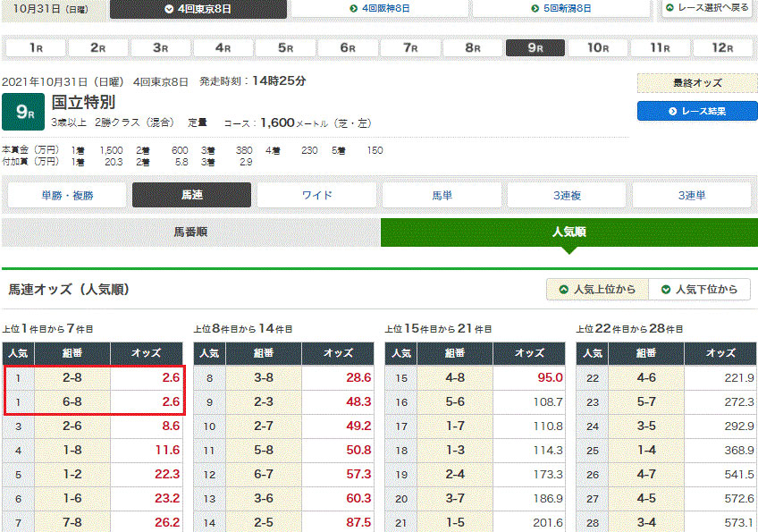Switch to 馬番順 sort tab
The height and width of the screenshot is (532, 758).
[190, 232]
